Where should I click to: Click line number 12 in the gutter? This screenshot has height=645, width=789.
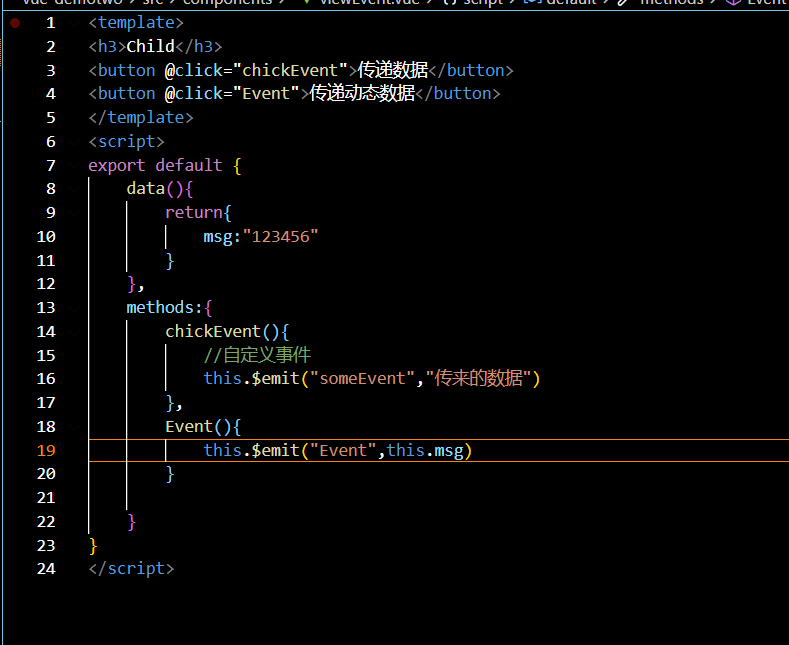pyautogui.click(x=46, y=284)
